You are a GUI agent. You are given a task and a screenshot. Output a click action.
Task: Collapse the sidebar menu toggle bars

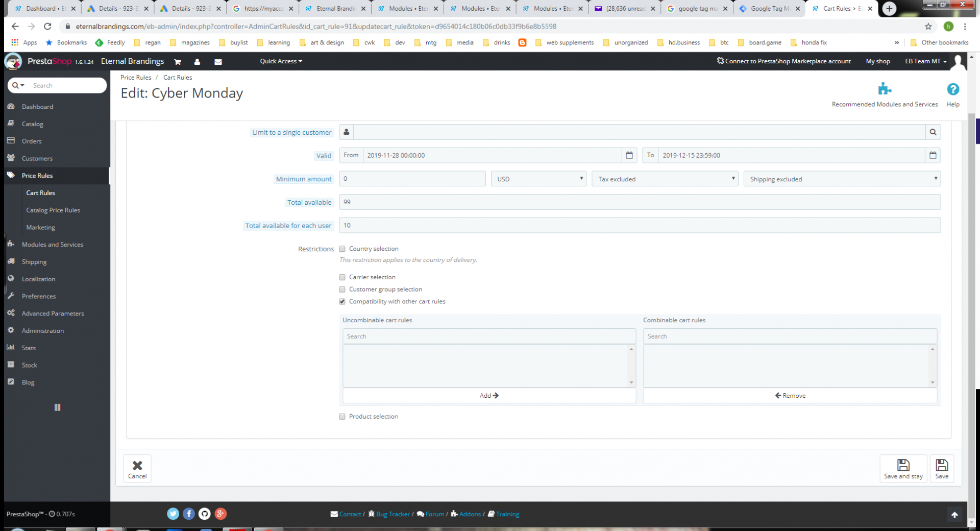pos(57,407)
